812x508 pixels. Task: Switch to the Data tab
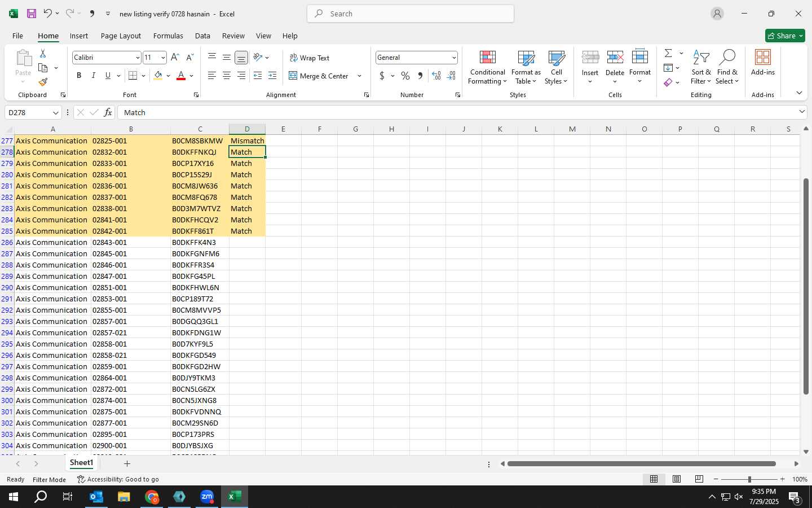point(202,36)
